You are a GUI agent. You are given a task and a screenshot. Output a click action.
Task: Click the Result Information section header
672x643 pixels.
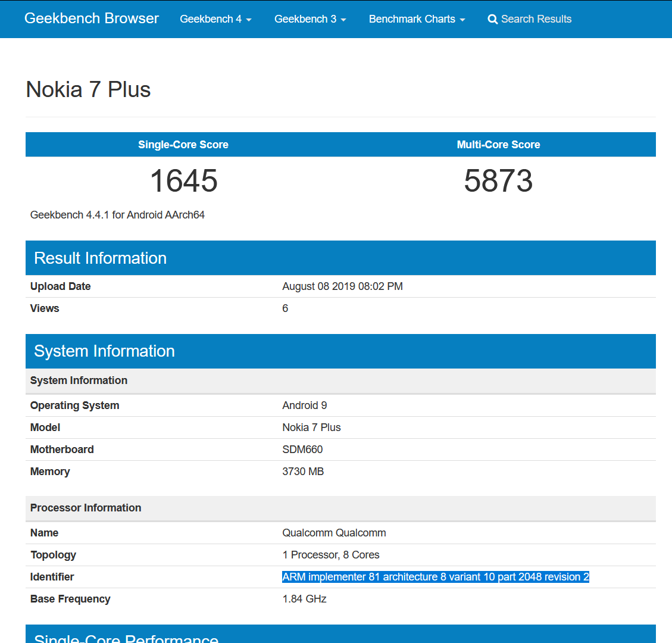pyautogui.click(x=340, y=258)
